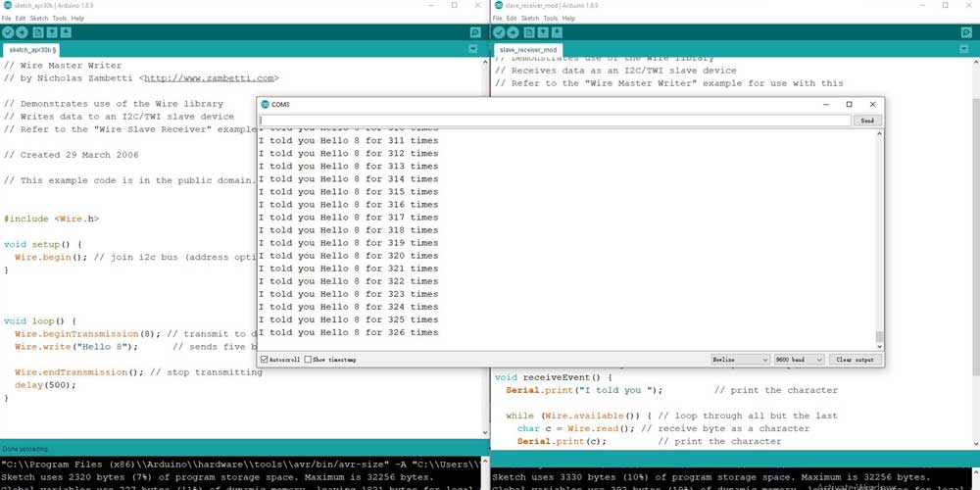Open Tools menu in slave_receiver_mod window
The height and width of the screenshot is (490, 980).
click(x=551, y=18)
